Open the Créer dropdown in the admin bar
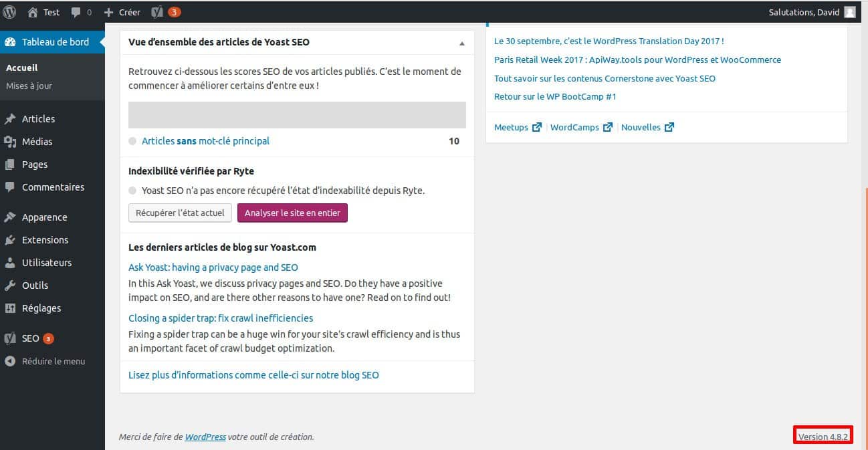The width and height of the screenshot is (868, 450). pyautogui.click(x=122, y=11)
